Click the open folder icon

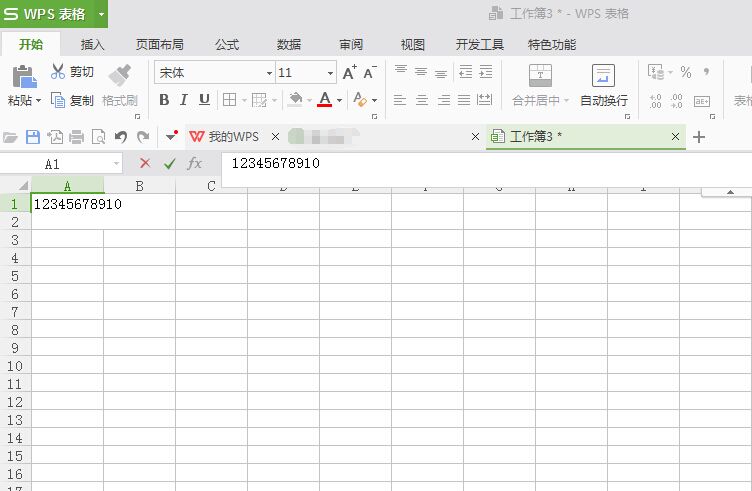pyautogui.click(x=10, y=138)
